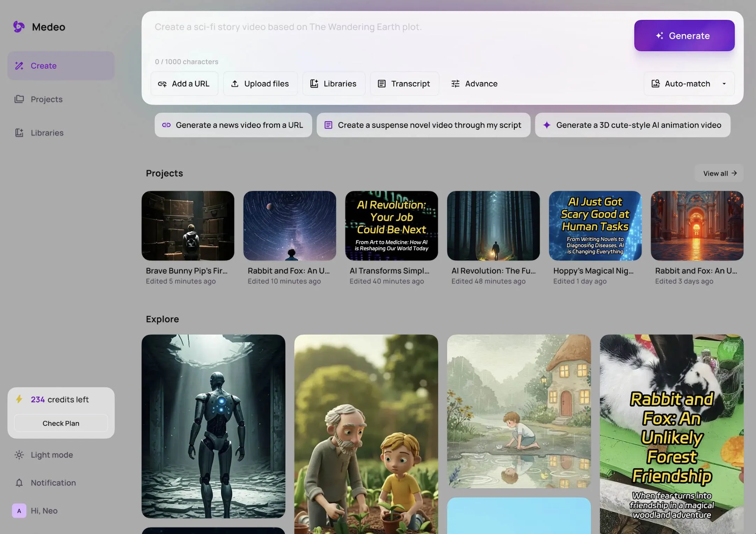The height and width of the screenshot is (534, 756).
Task: Open the Hi, Neo account menu
Action: 44,511
